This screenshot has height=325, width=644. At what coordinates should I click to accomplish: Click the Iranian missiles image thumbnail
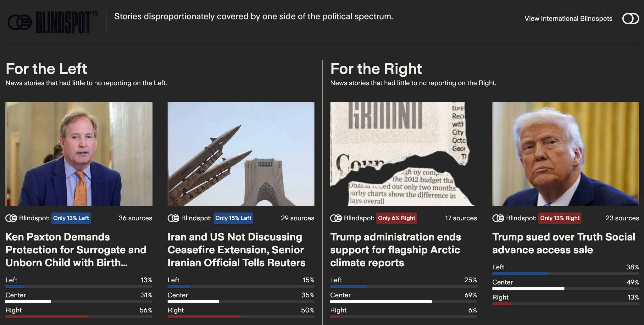[x=241, y=154]
